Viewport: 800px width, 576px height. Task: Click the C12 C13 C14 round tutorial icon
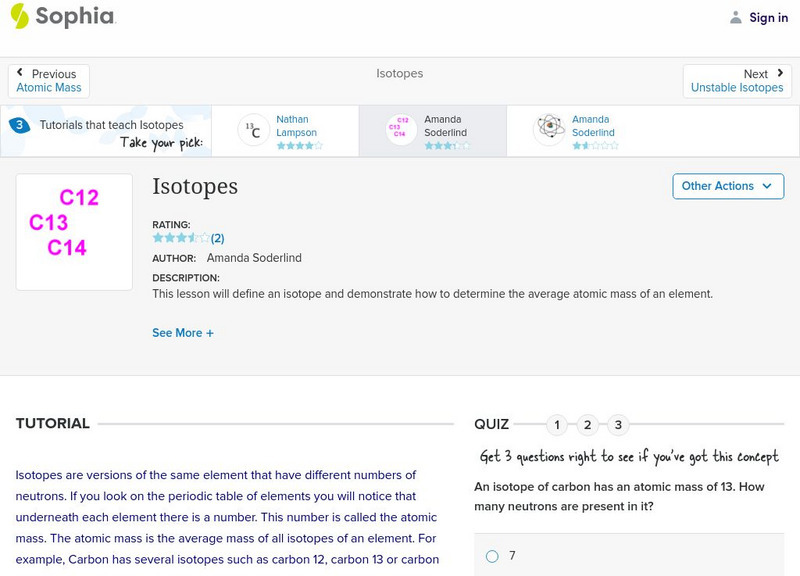click(x=401, y=130)
